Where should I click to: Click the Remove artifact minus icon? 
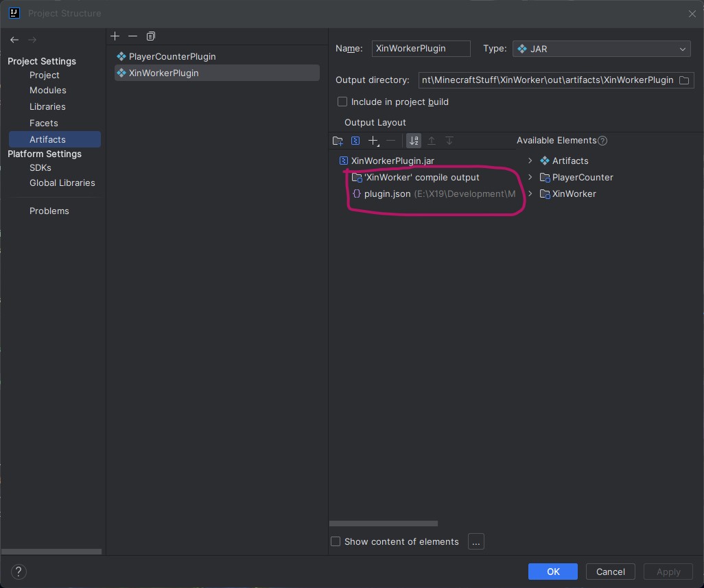[x=133, y=36]
